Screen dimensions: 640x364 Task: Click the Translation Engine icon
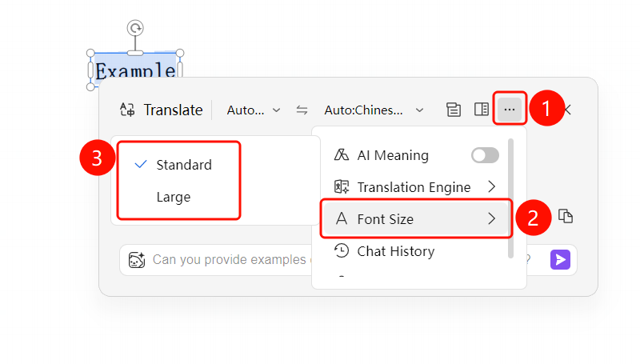(342, 187)
